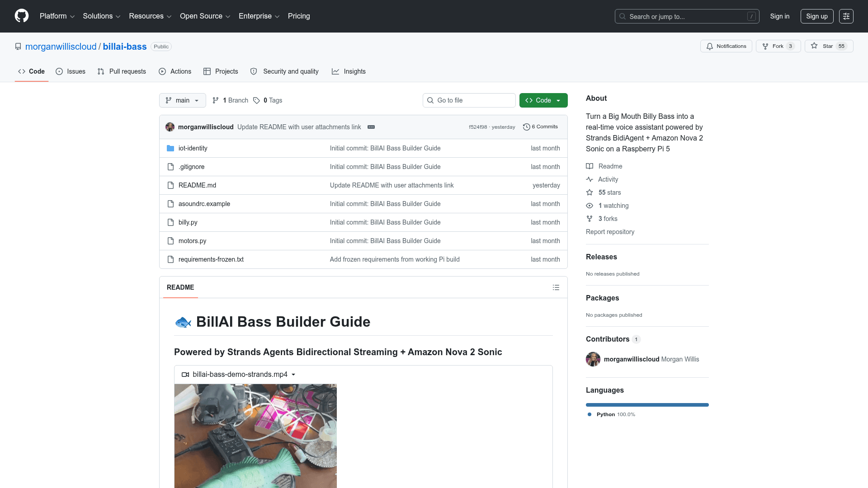Viewport: 868px width, 488px height.
Task: Expand the Enterprise menu
Action: click(259, 16)
